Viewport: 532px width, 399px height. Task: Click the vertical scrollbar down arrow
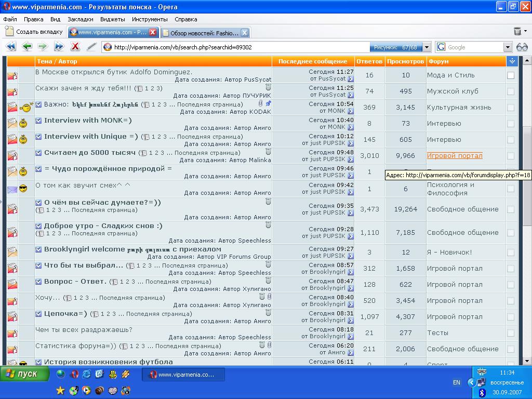[x=527, y=361]
